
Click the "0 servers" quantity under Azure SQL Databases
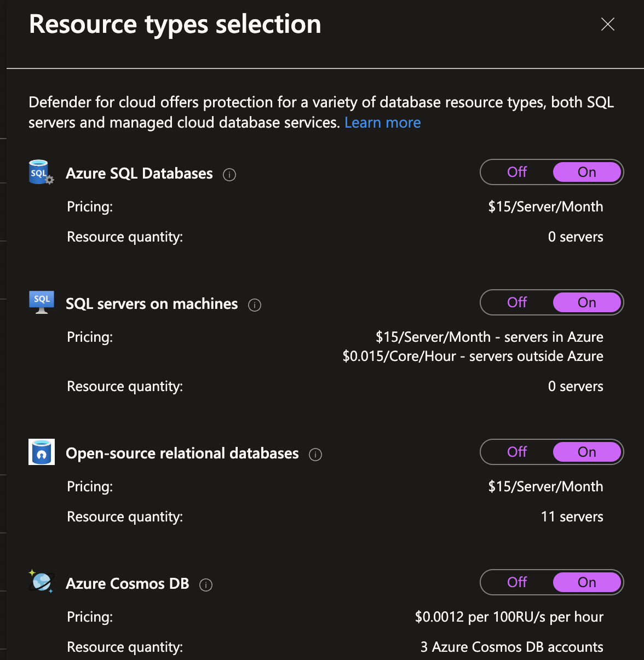[x=576, y=237]
